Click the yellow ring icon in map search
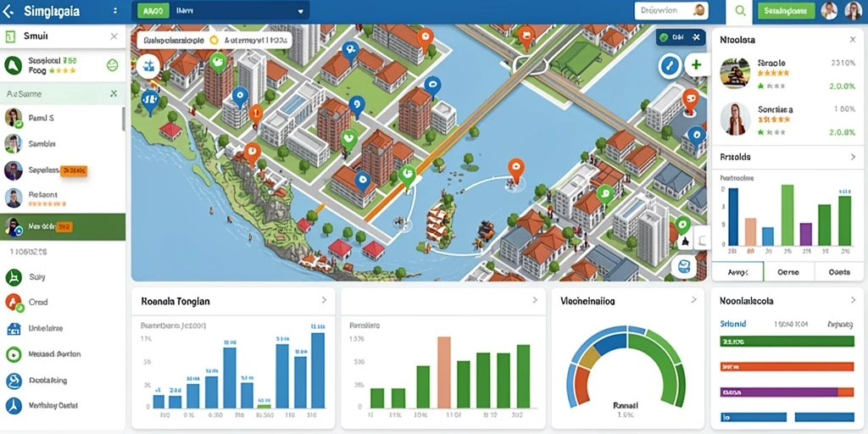868x434 pixels. [x=214, y=41]
